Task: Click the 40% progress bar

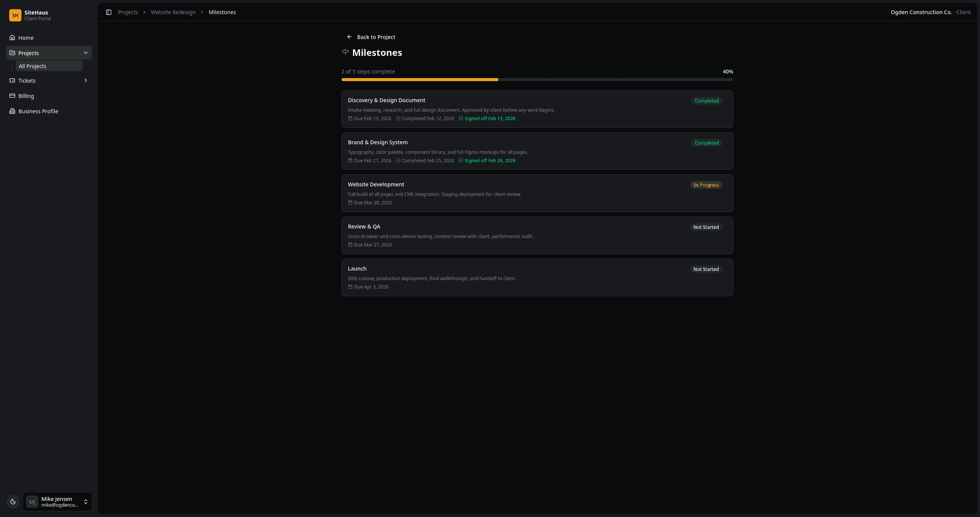Action: (x=536, y=79)
